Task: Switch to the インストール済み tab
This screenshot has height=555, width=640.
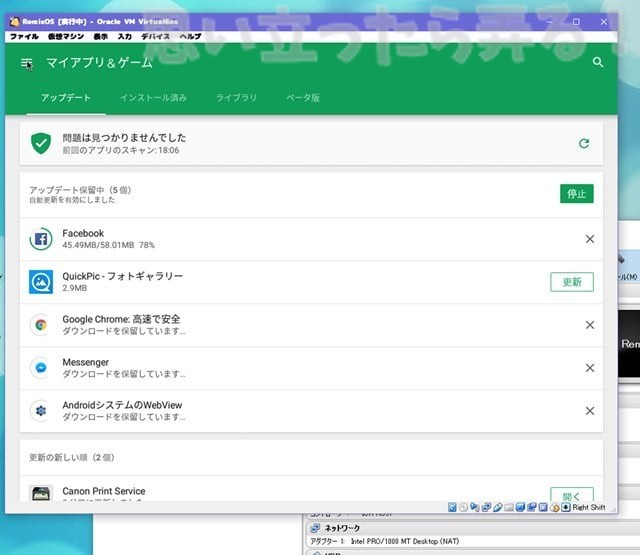Action: (x=153, y=98)
